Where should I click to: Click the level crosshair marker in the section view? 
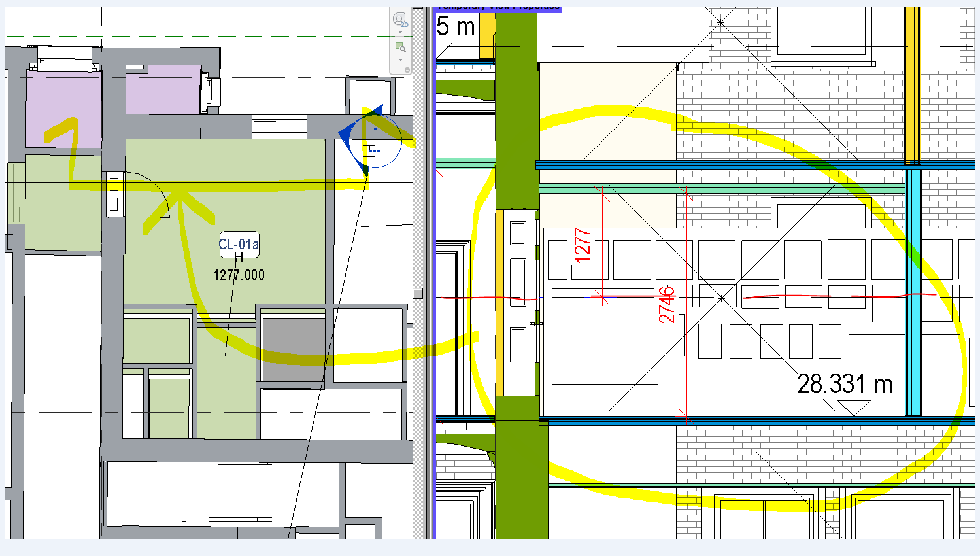tap(721, 298)
